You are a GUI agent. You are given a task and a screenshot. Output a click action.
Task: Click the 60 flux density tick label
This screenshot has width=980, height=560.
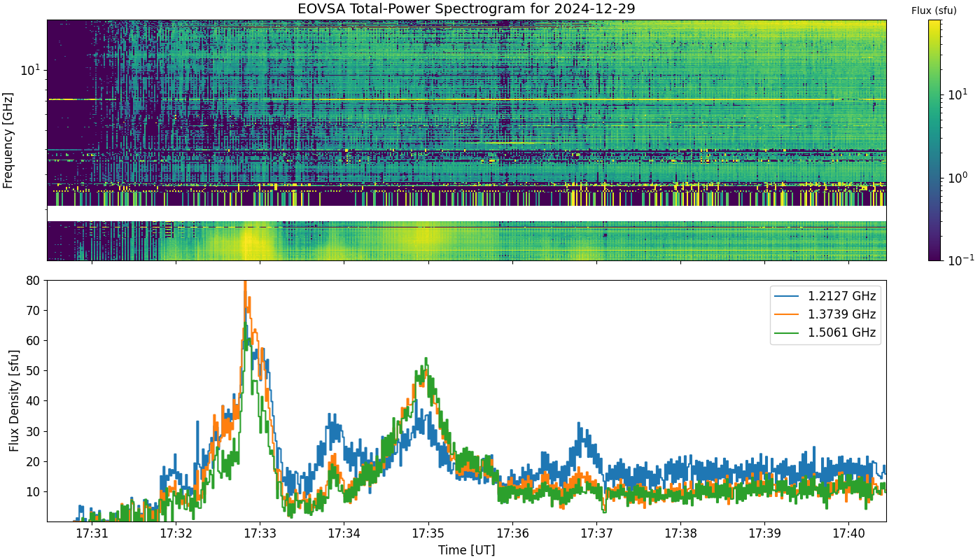pos(34,340)
